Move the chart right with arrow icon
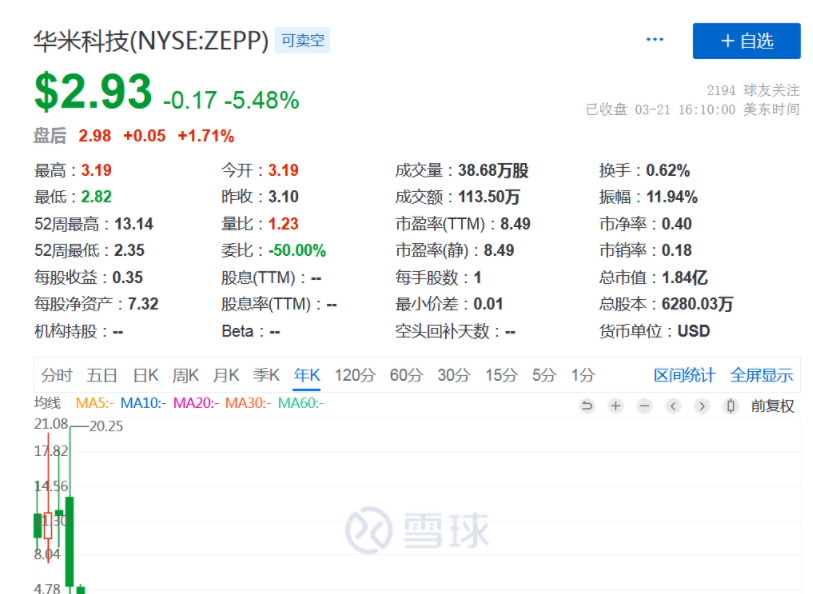 point(702,406)
